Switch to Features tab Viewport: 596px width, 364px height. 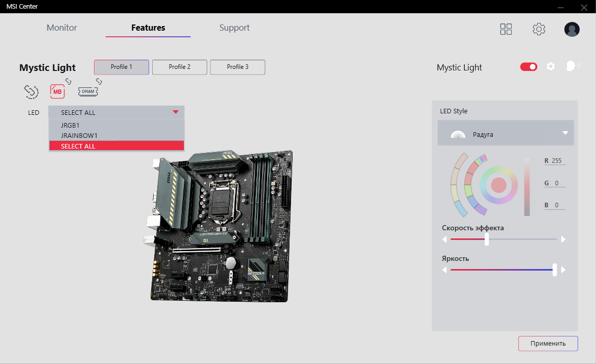(148, 28)
